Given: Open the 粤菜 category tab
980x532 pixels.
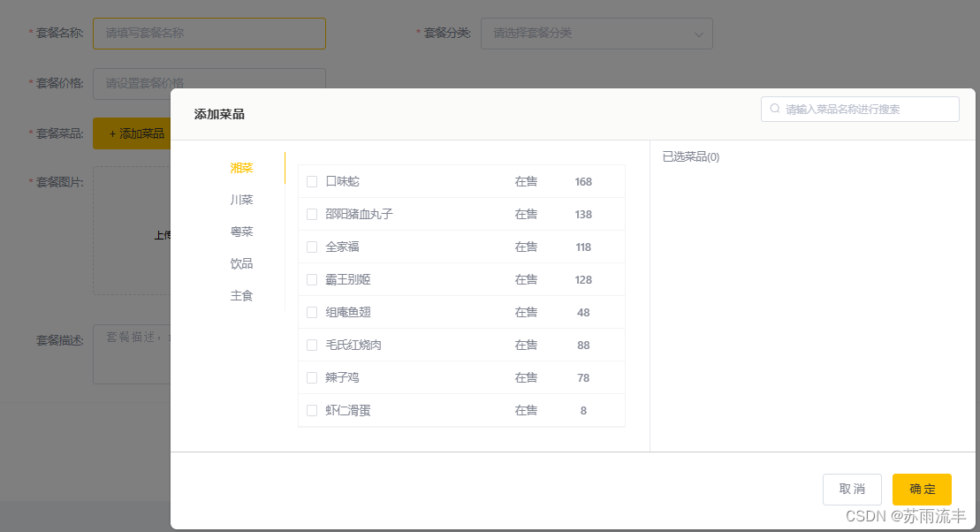Looking at the screenshot, I should (x=242, y=232).
